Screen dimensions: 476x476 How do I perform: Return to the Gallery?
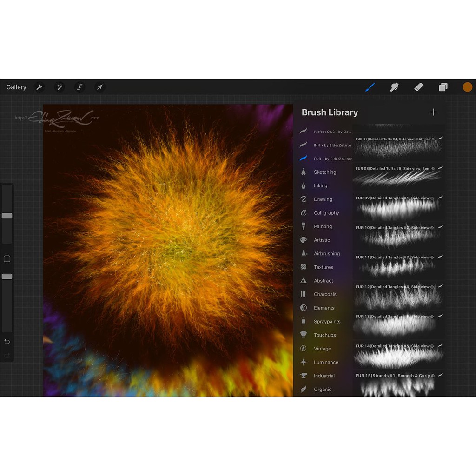click(x=16, y=87)
